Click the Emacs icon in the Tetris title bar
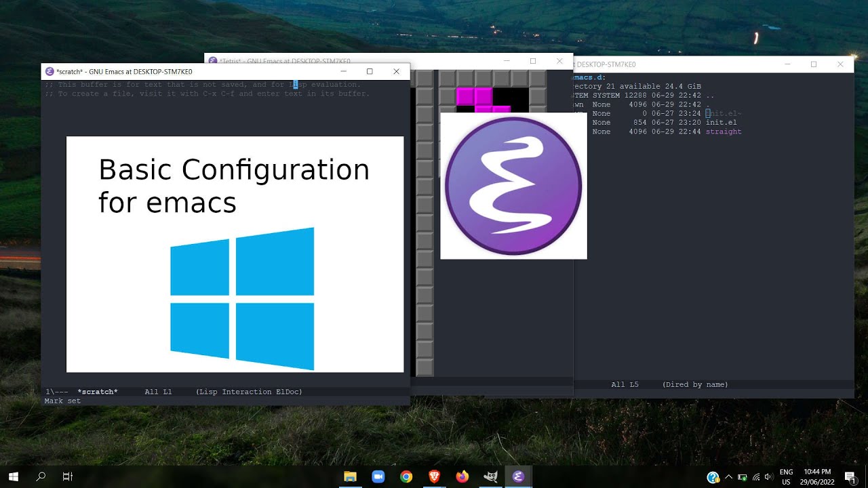Image resolution: width=868 pixels, height=488 pixels. tap(213, 61)
